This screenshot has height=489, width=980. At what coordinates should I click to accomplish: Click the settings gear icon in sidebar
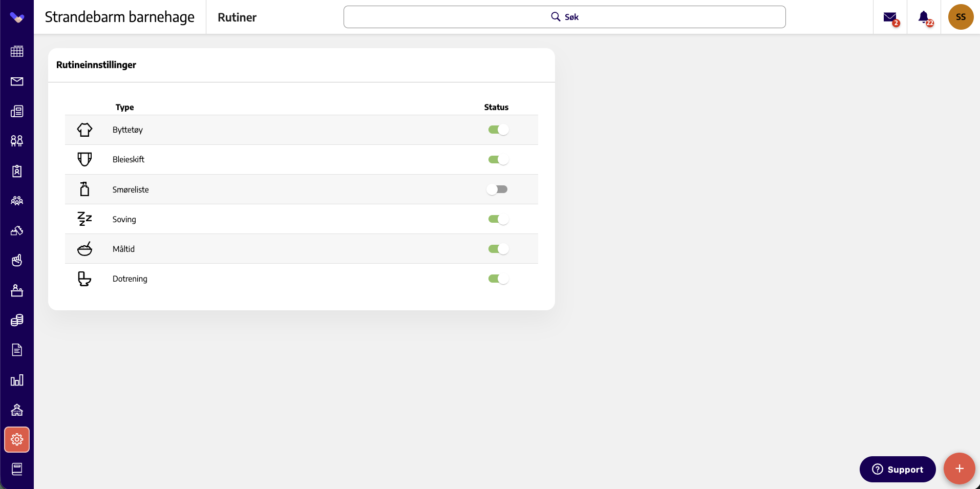pos(17,439)
